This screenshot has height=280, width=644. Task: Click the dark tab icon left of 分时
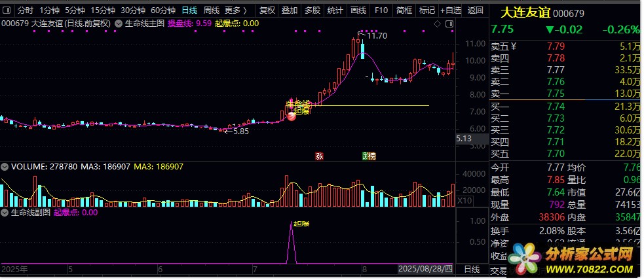[x=7, y=10]
